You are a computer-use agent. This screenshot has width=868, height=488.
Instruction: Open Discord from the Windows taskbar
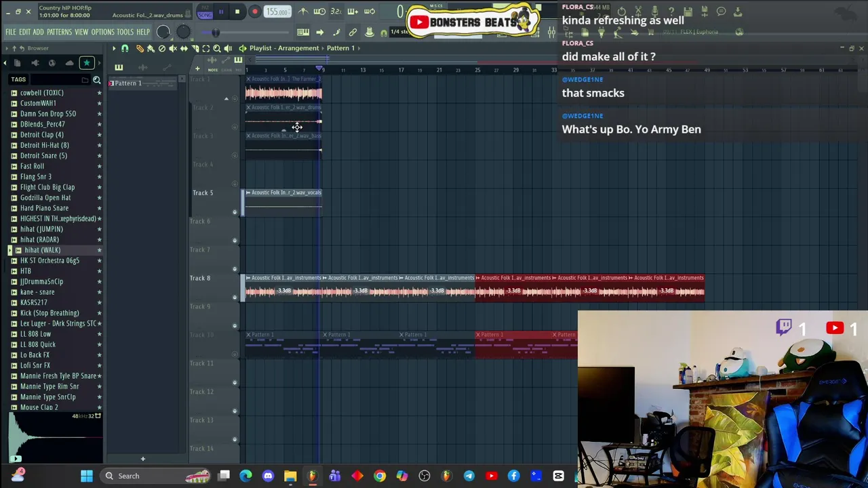[268, 476]
